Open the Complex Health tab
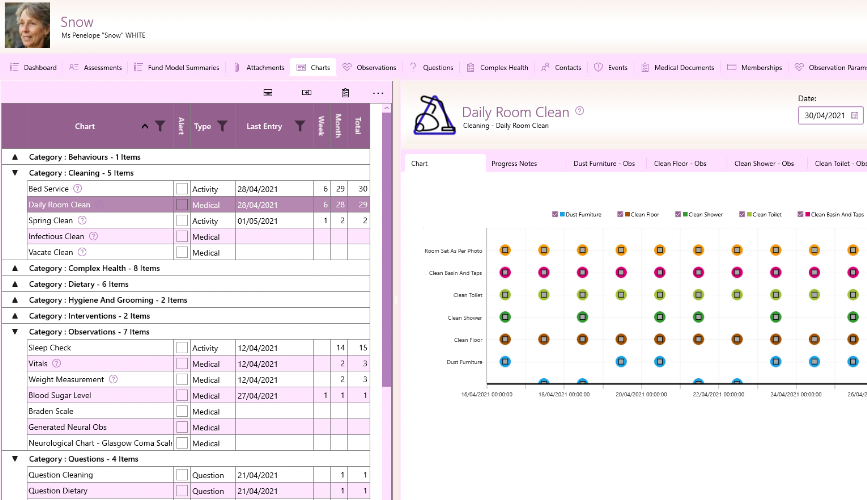The width and height of the screenshot is (867, 500). [x=497, y=67]
